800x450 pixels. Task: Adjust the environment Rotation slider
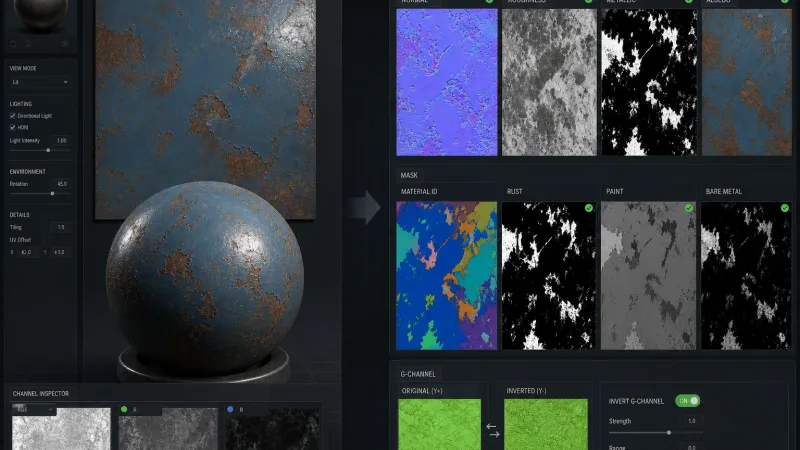click(41, 193)
